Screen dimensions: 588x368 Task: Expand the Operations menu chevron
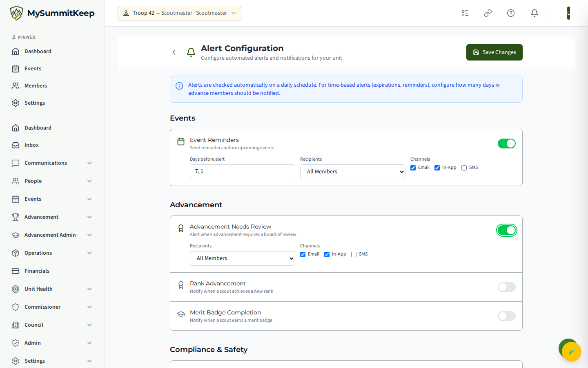pos(89,253)
